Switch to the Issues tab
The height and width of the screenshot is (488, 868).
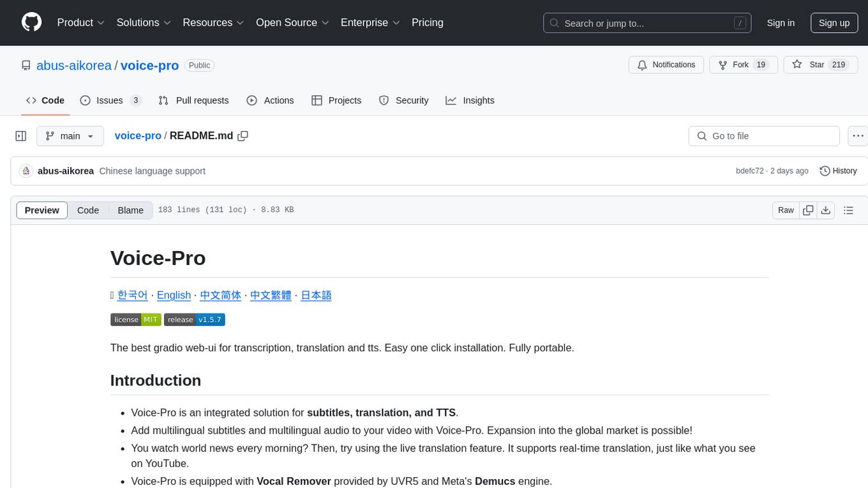(x=110, y=100)
